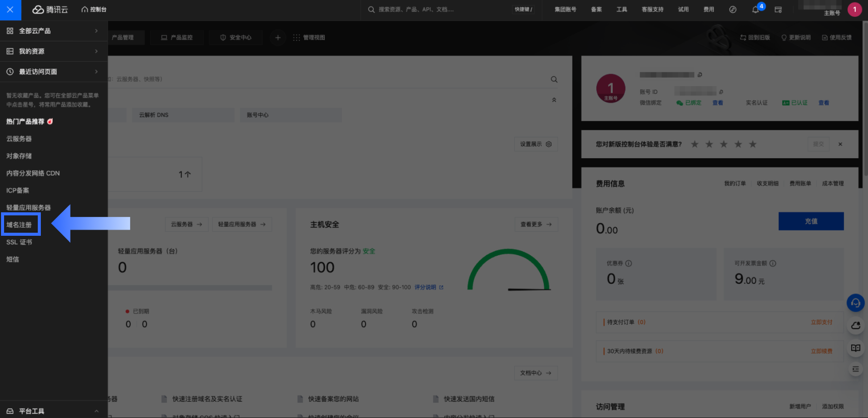Open the 评分说明 link
868x418 pixels.
click(429, 287)
